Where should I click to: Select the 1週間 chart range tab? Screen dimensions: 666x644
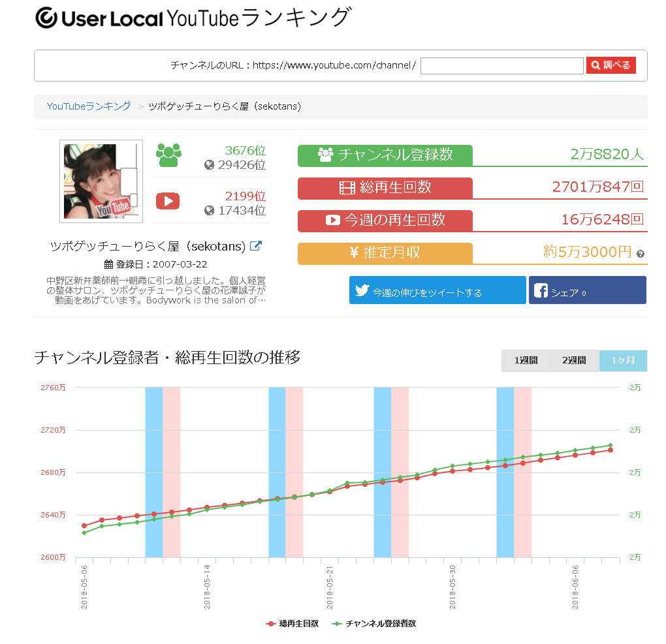coord(526,360)
